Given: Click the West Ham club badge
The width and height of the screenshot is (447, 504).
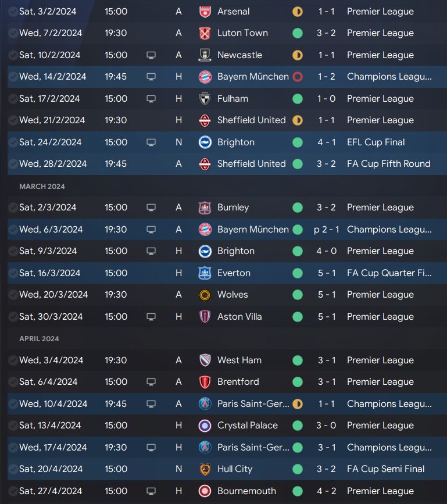Looking at the screenshot, I should pos(204,360).
